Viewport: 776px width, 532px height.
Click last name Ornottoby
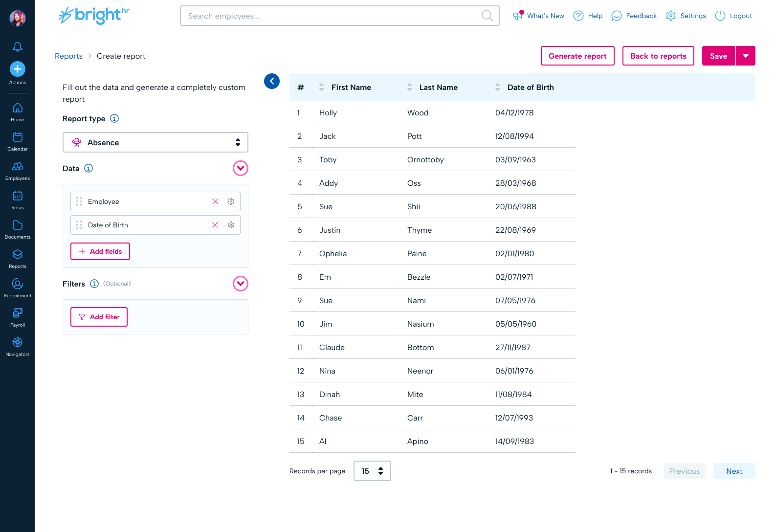pyautogui.click(x=425, y=159)
